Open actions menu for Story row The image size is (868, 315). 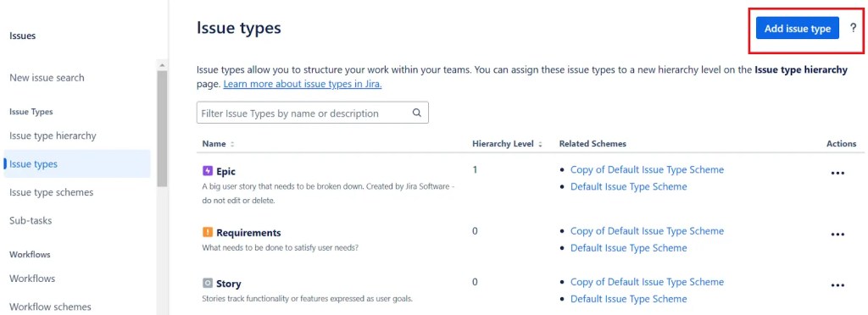tap(837, 285)
